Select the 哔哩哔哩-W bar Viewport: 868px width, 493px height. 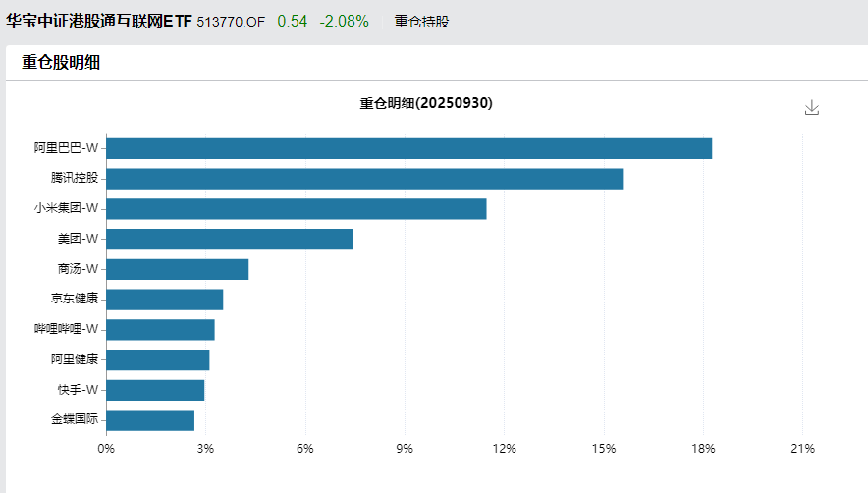[160, 330]
